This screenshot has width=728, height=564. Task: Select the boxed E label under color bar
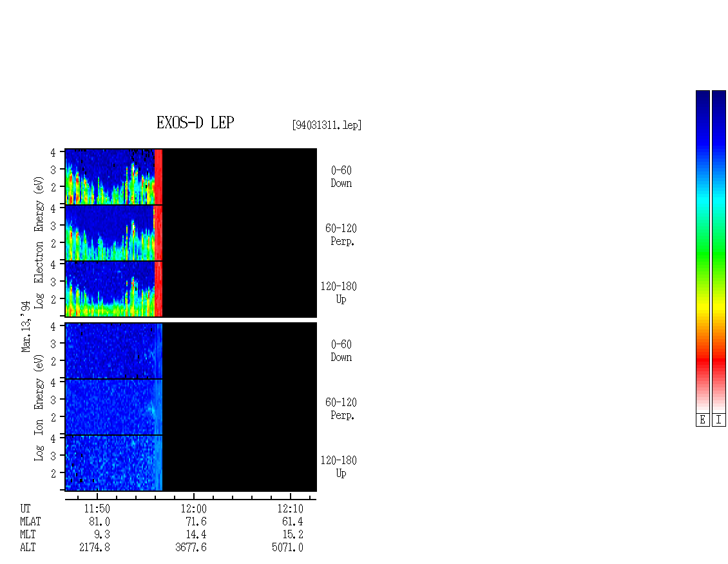702,420
